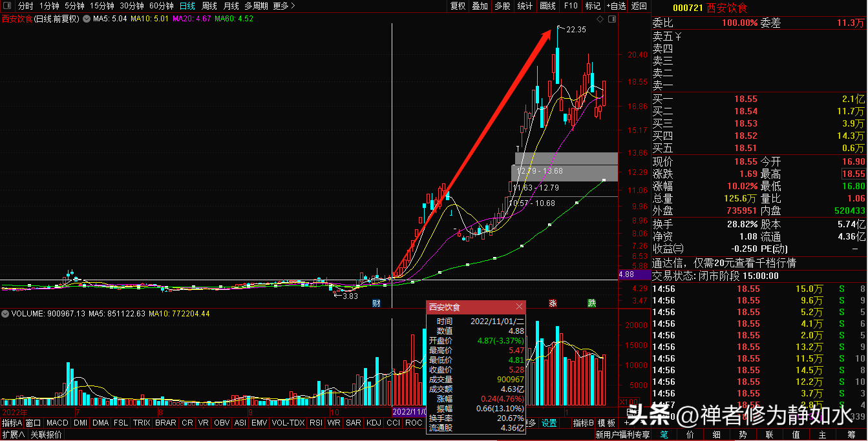
Task: Close the 西安饮食 data popup
Action: (519, 307)
